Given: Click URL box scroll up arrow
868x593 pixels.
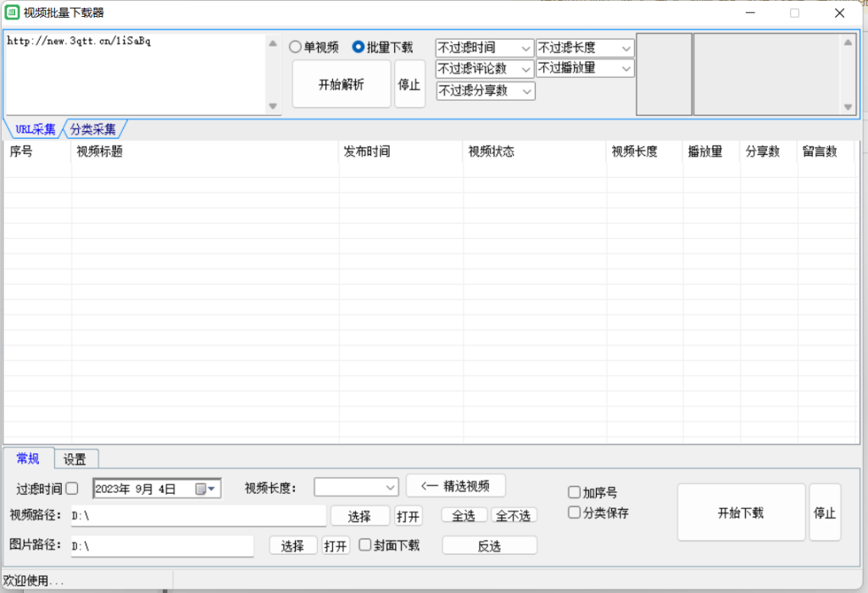Looking at the screenshot, I should pos(273,43).
